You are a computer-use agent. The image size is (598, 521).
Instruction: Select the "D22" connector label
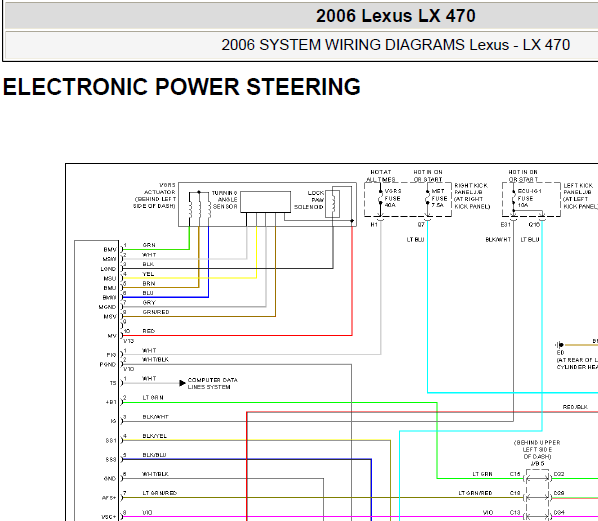coord(559,474)
